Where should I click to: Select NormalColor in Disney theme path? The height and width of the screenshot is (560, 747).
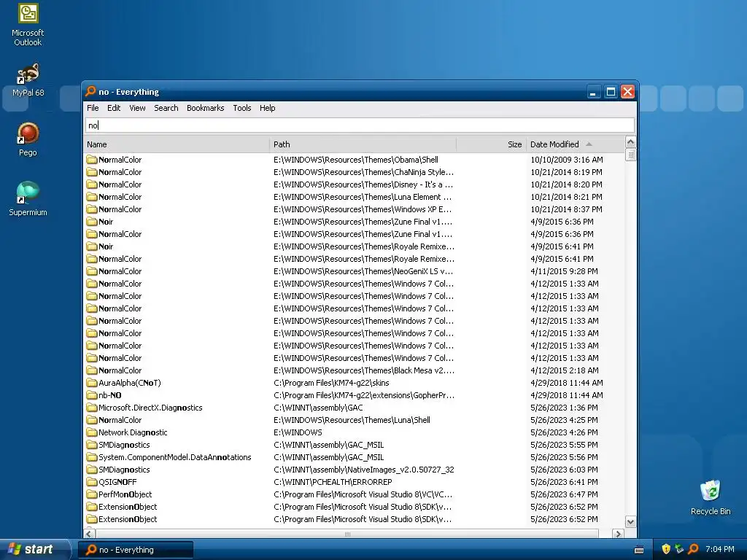tap(120, 184)
